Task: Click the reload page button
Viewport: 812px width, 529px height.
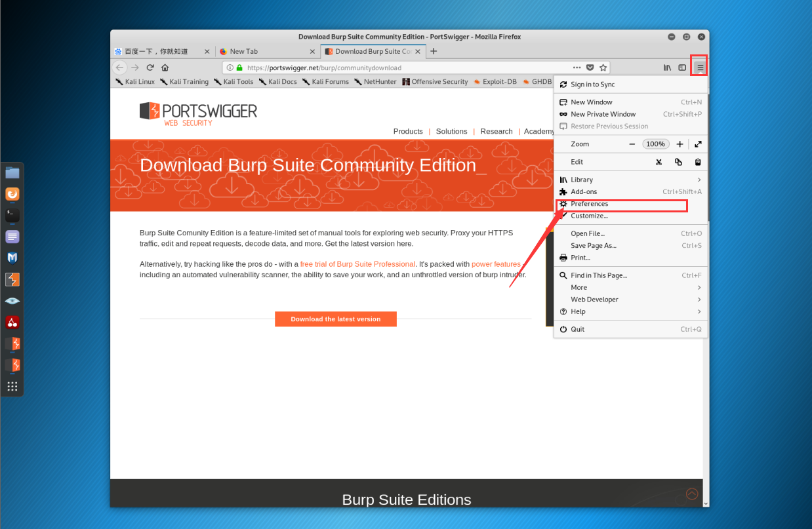Action: 150,67
